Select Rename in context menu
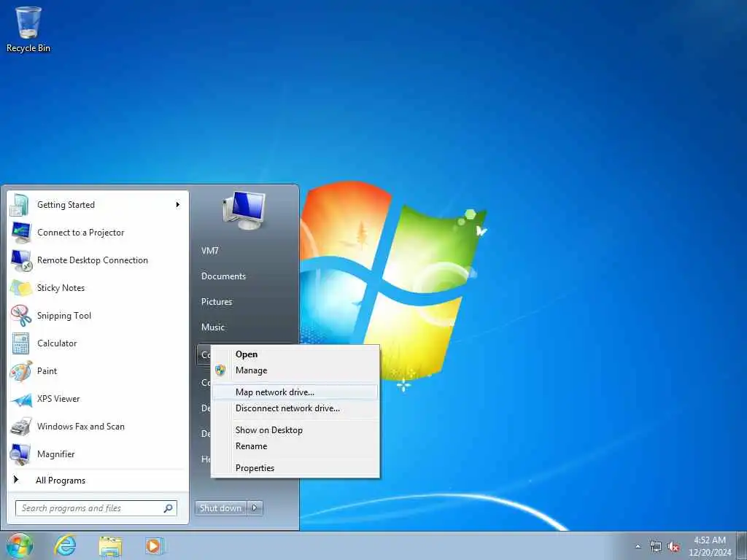This screenshot has height=560, width=747. pyautogui.click(x=295, y=446)
